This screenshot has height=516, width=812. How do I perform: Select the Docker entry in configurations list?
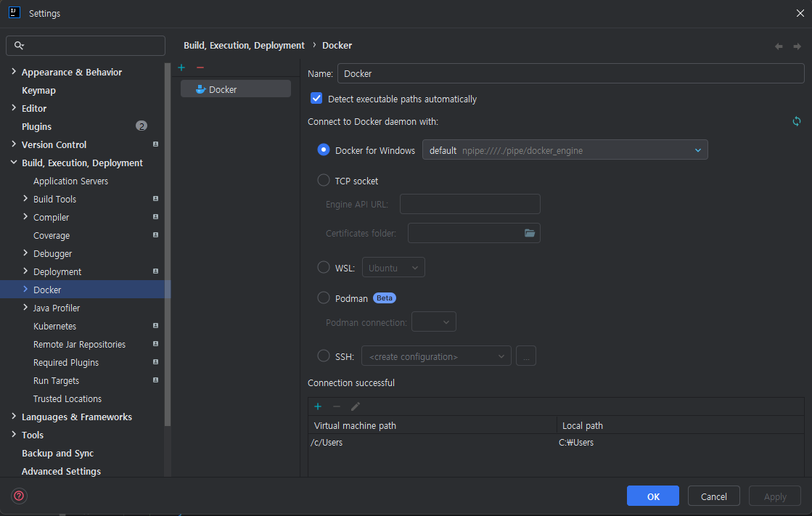pyautogui.click(x=236, y=89)
